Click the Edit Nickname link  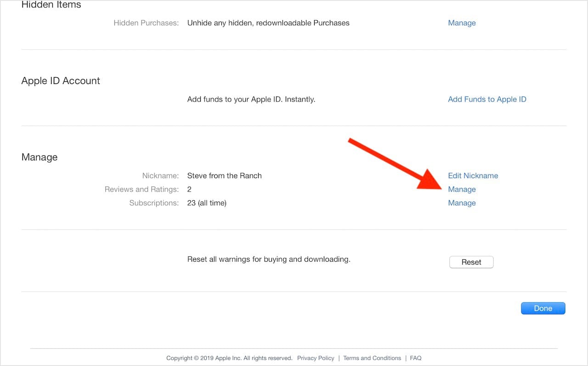pos(473,175)
